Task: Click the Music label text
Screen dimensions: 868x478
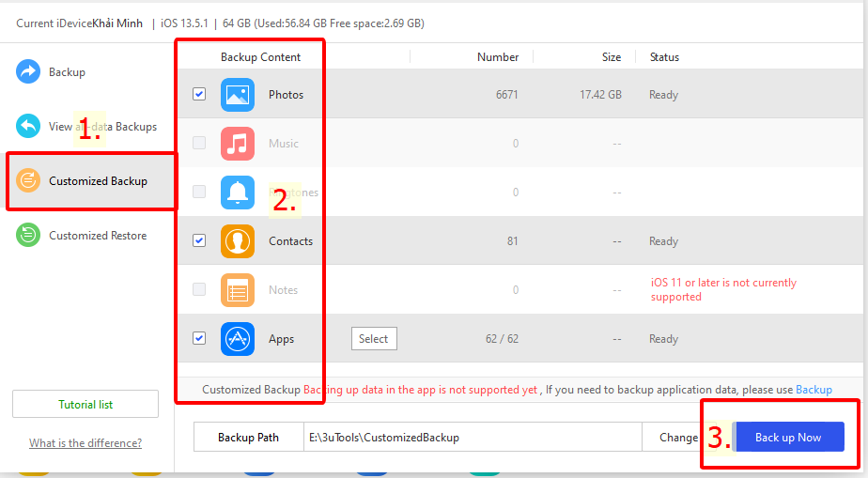Action: (x=284, y=144)
